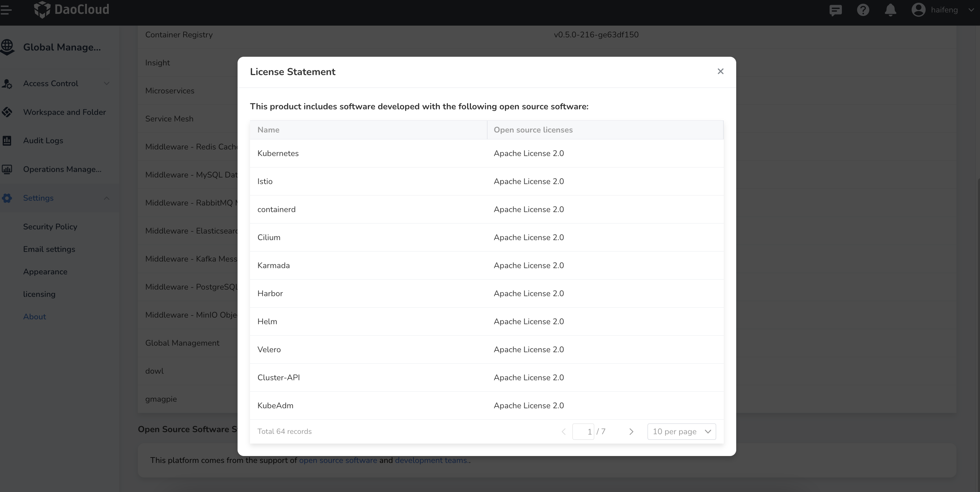Click Total 64 records text
The height and width of the screenshot is (492, 980).
[285, 431]
